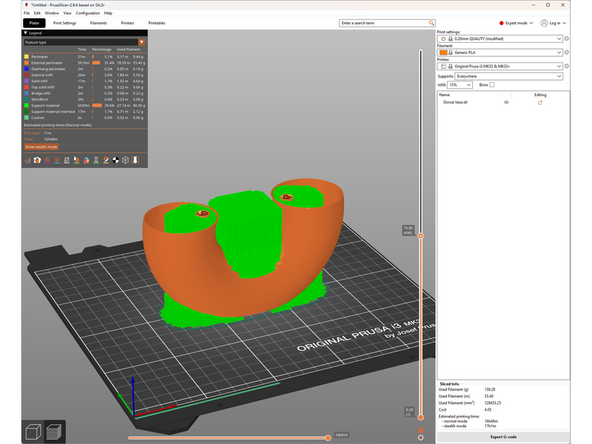This screenshot has width=592, height=444.
Task: Open the Configuration menu
Action: tap(88, 13)
